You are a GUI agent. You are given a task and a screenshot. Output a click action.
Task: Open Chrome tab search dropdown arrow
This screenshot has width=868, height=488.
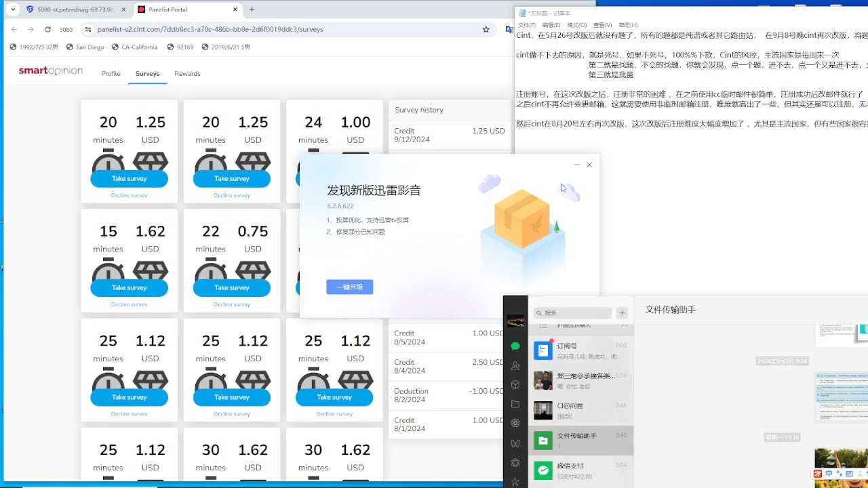(13, 9)
